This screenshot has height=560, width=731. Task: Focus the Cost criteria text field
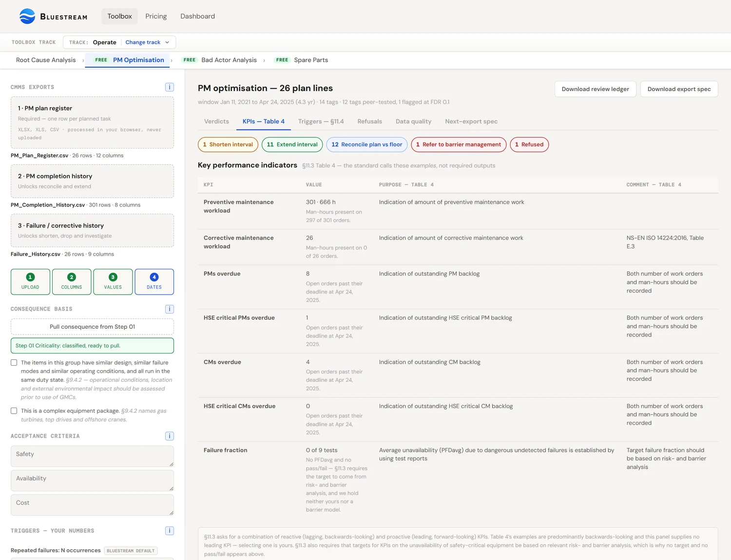(x=93, y=505)
